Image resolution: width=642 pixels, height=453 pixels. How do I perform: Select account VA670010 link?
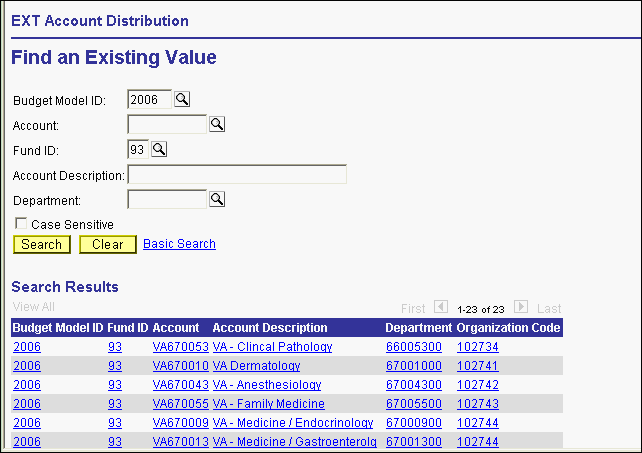180,366
